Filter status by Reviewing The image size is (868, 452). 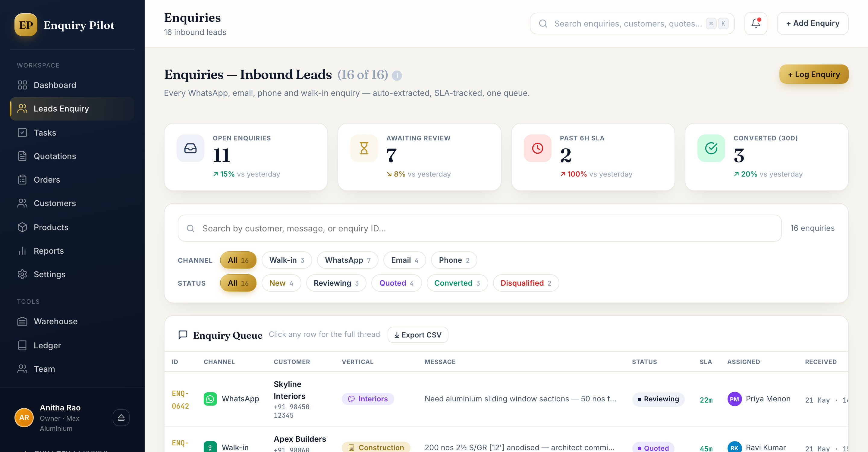[x=336, y=283]
